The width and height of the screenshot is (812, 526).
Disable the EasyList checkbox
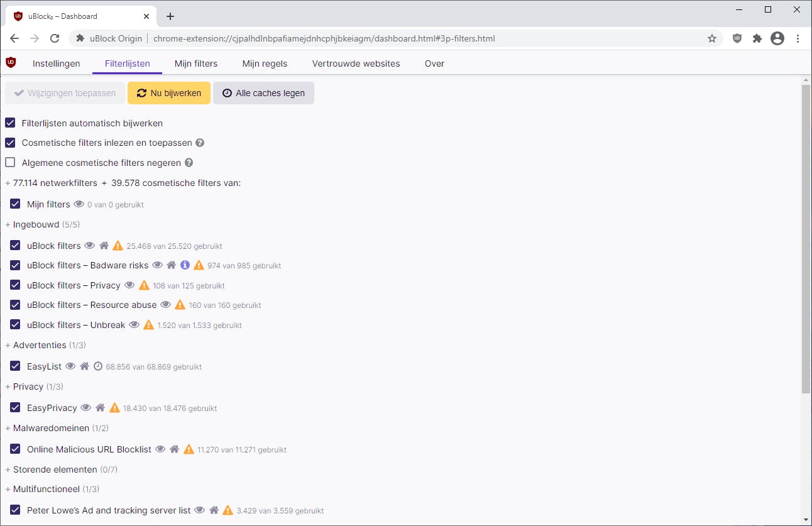15,366
